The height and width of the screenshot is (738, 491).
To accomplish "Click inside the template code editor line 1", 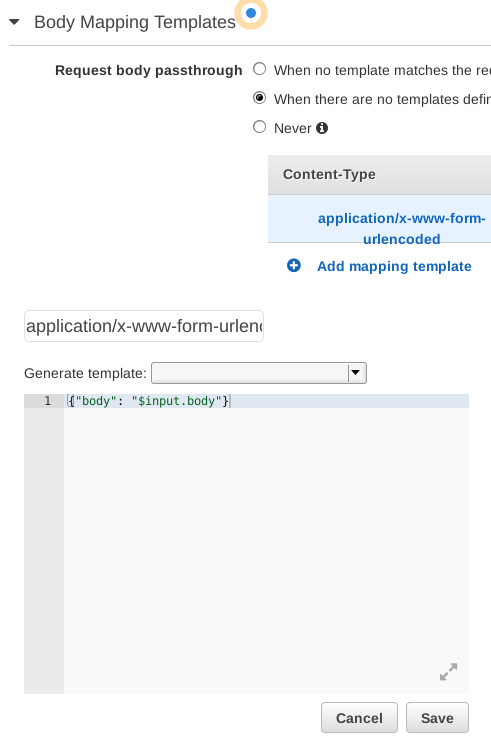I will point(266,401).
